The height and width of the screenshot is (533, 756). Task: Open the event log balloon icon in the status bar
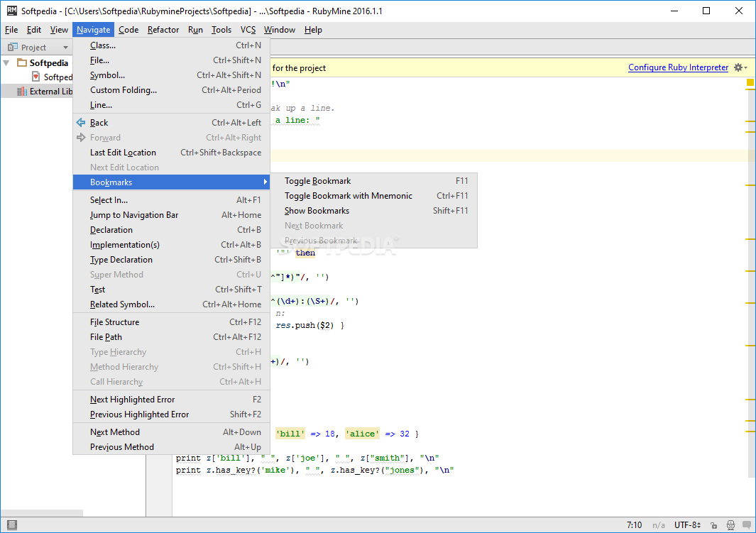(747, 524)
